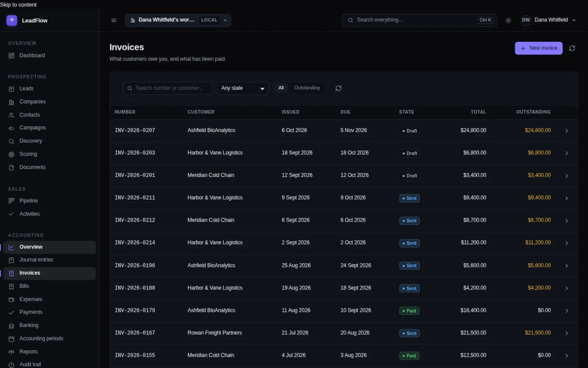Expand invoice INV-2026-0179 row chevron

pos(567,311)
